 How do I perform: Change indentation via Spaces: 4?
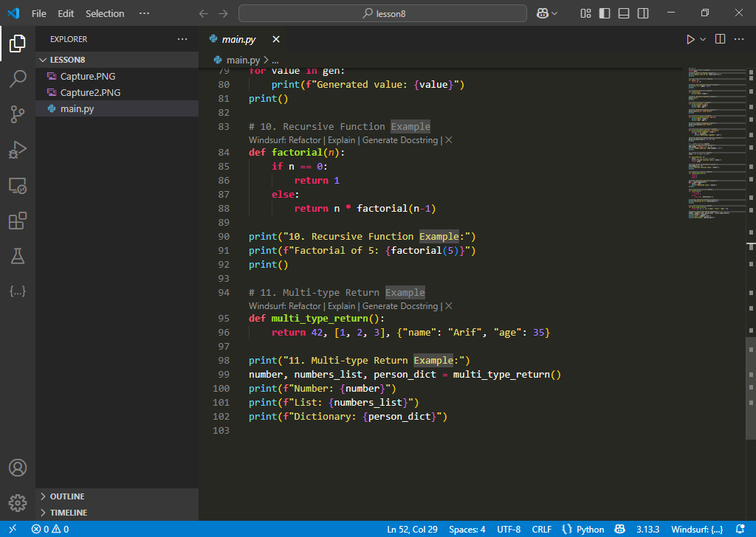467,530
